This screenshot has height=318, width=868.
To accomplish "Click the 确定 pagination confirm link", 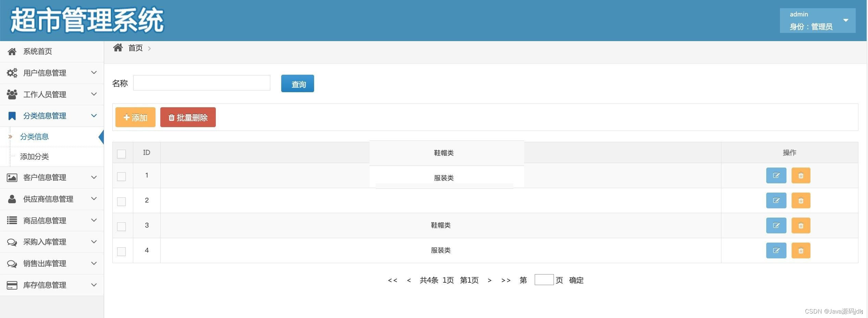I will point(576,280).
